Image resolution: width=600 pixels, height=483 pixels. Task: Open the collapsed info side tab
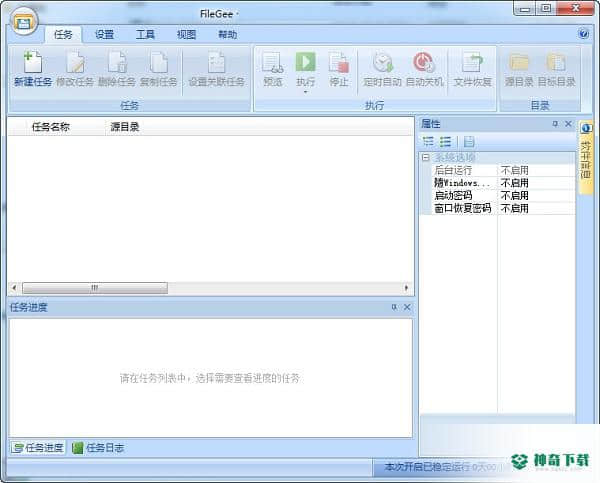point(585,158)
